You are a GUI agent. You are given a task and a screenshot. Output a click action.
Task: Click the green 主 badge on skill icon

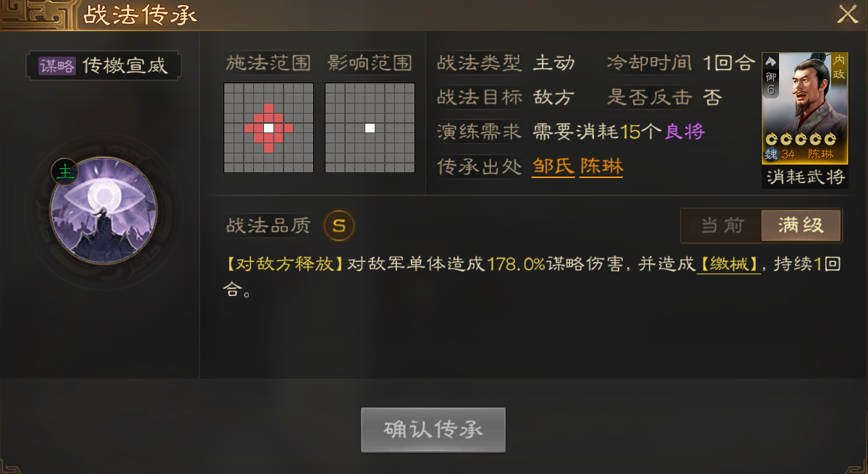(x=65, y=172)
